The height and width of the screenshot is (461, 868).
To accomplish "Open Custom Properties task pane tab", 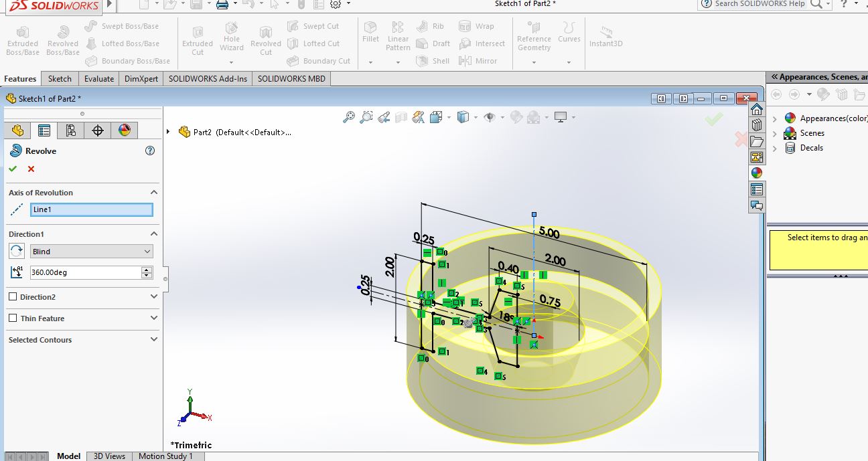I will point(757,189).
